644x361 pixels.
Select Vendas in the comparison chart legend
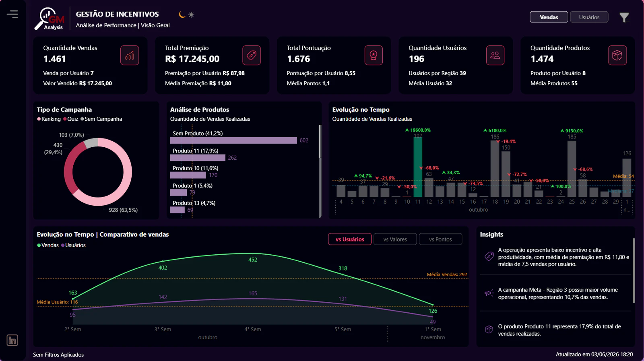click(x=48, y=245)
